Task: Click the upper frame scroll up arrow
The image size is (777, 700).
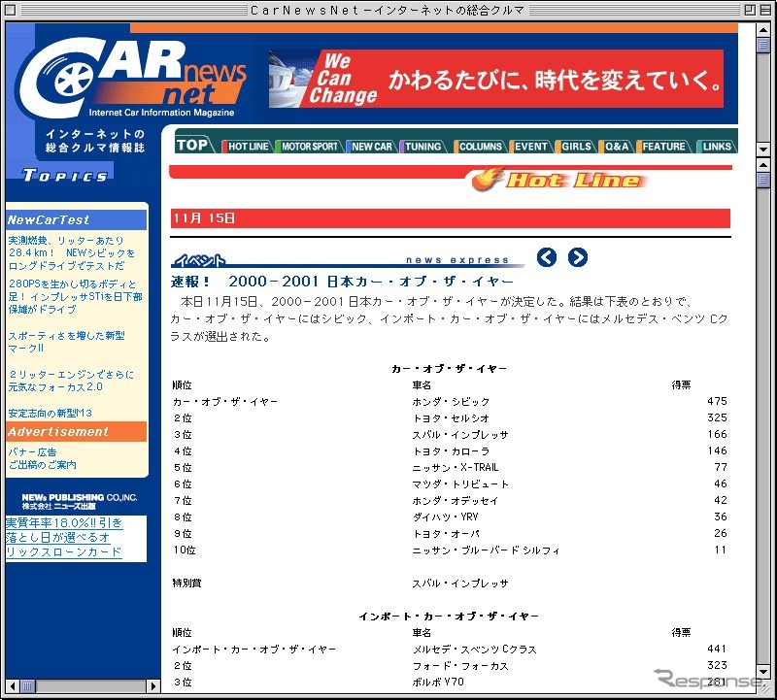Action: [763, 30]
